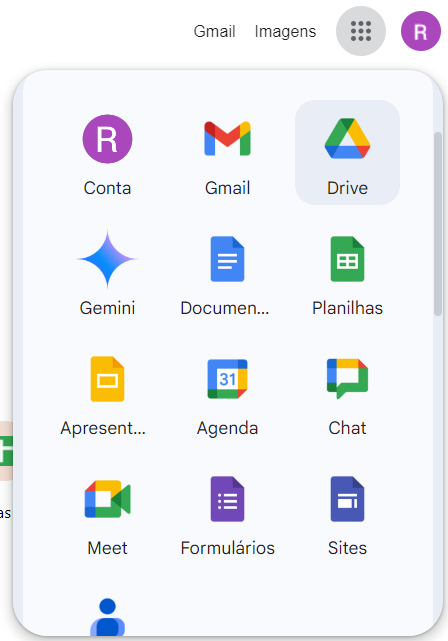Open the Contacts app icon at the bottom
448x641 pixels.
pos(108,616)
